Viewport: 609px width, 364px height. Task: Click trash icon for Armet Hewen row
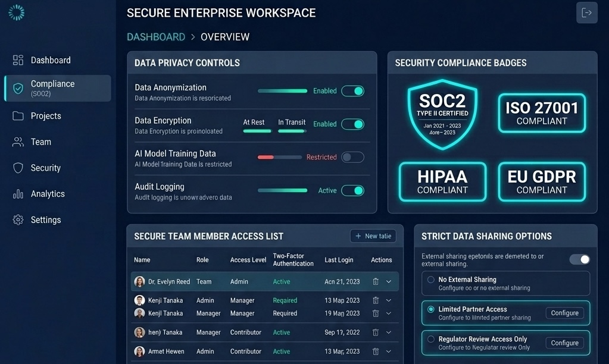tap(376, 351)
